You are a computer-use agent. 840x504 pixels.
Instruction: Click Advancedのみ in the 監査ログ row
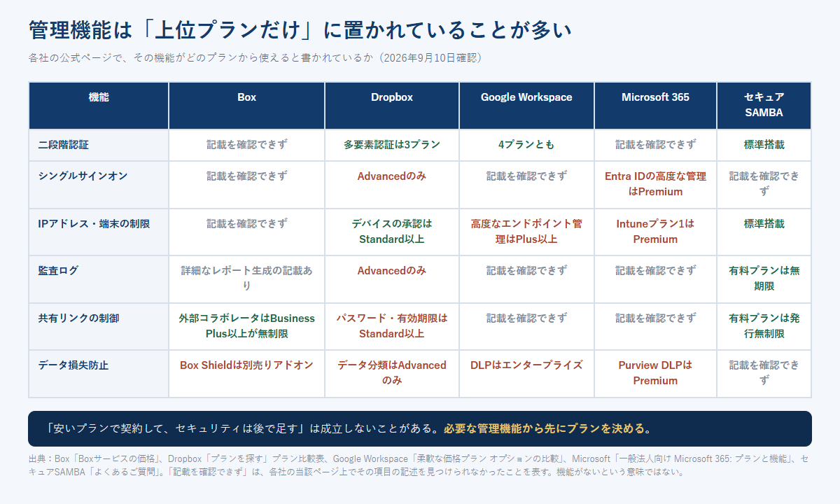(392, 271)
